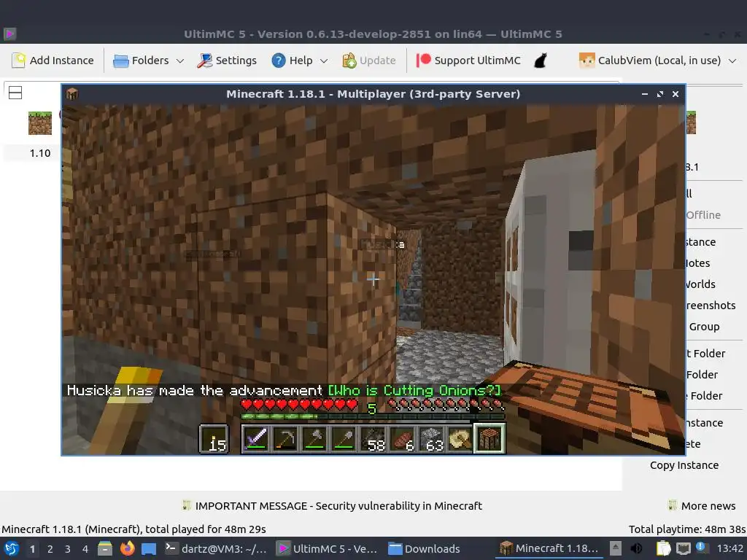Click the Total playtime 48m 38s text

[x=686, y=529]
